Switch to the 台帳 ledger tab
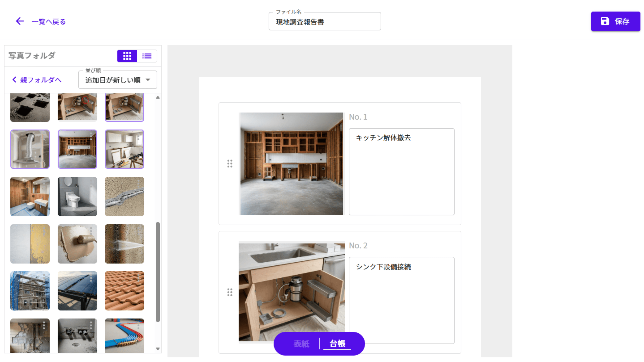This screenshot has width=644, height=362. [337, 344]
